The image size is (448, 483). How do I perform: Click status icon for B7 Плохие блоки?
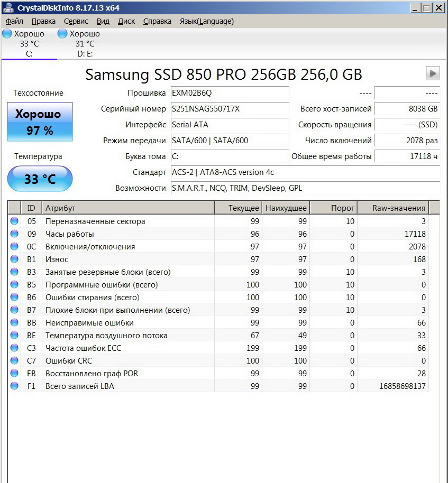pos(14,310)
